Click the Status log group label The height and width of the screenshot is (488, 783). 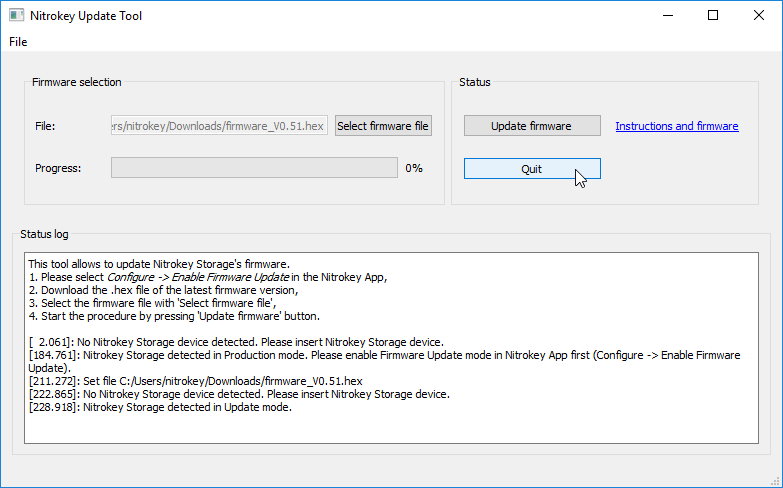[x=44, y=234]
